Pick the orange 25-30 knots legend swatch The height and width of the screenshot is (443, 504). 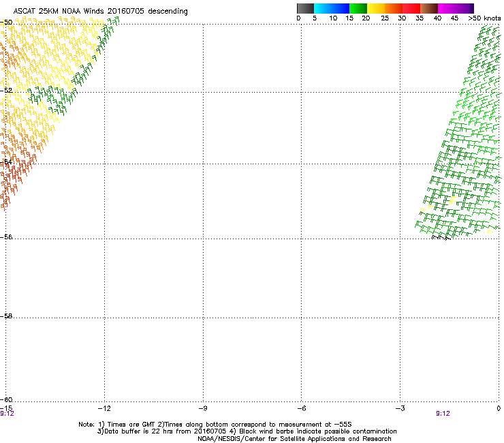pos(394,8)
